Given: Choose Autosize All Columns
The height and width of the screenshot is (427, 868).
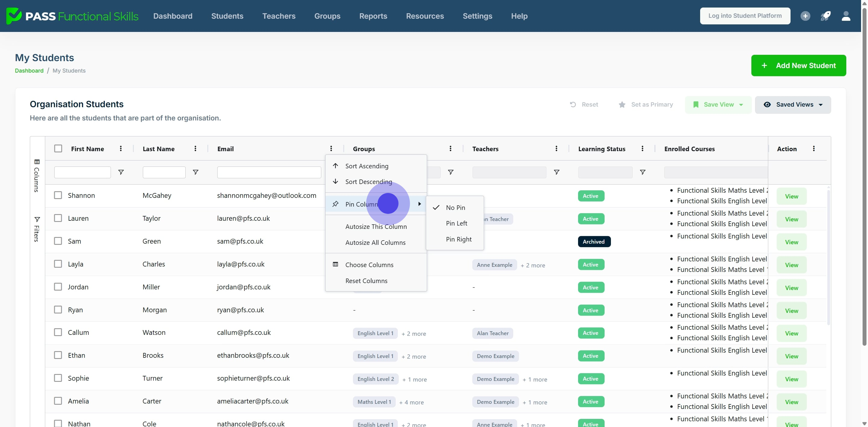Looking at the screenshot, I should click(x=376, y=242).
